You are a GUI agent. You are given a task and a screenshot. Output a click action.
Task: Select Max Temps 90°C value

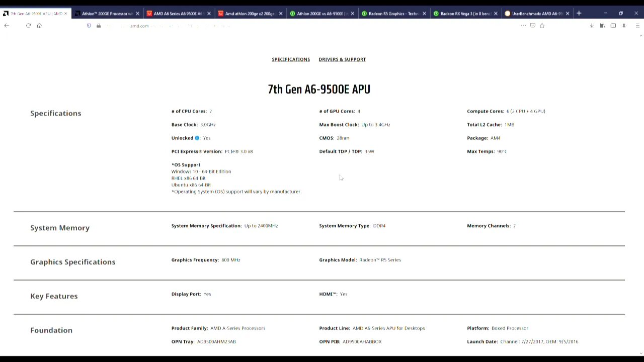(502, 151)
